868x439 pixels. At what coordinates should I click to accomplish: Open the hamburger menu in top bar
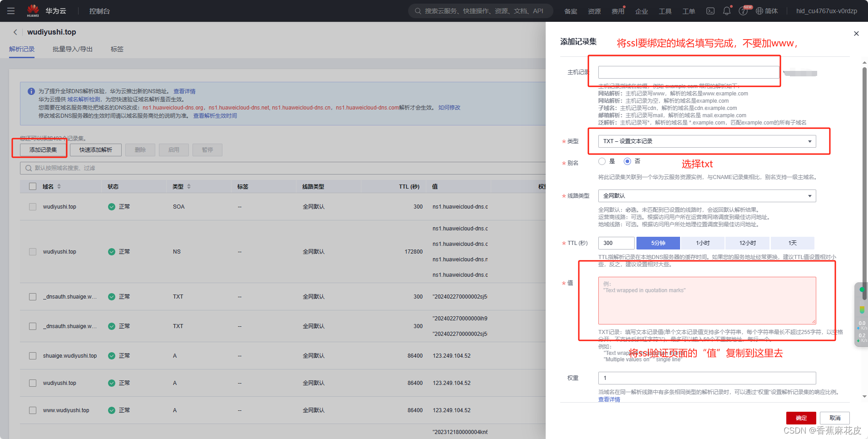tap(11, 11)
